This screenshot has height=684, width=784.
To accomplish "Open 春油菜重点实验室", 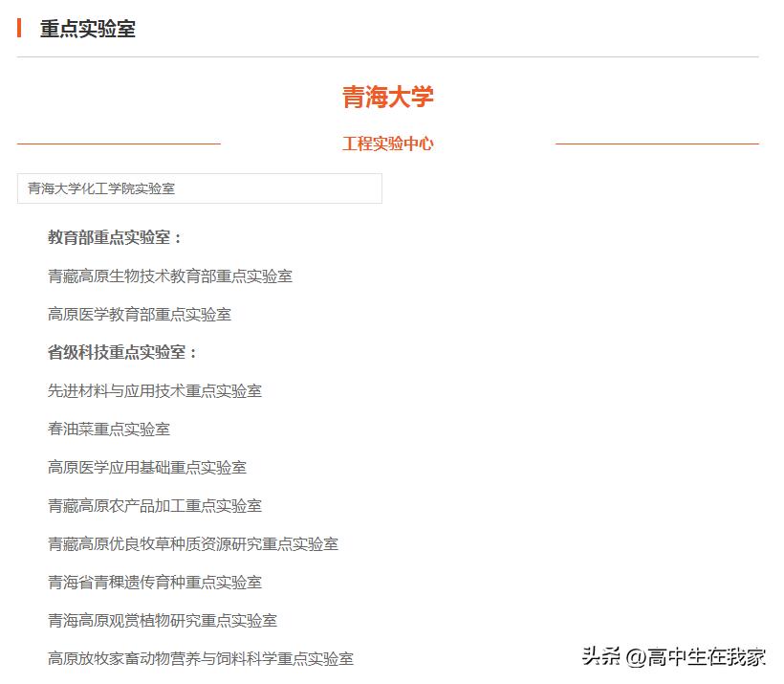I will (108, 429).
